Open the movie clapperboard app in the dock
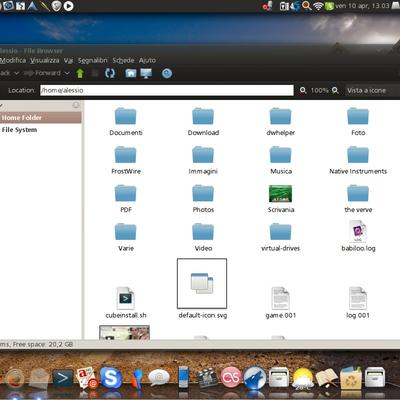Screen dimensions: 400x400 pyautogui.click(x=207, y=378)
